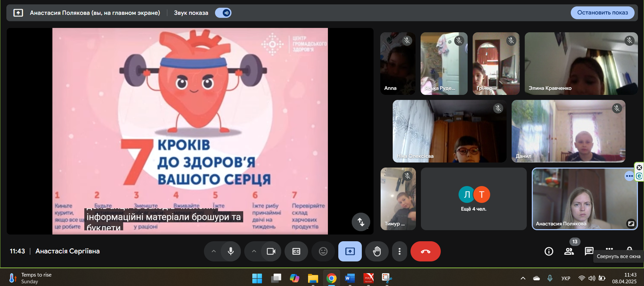
Task: Open the PDF app in taskbar
Action: click(x=369, y=278)
